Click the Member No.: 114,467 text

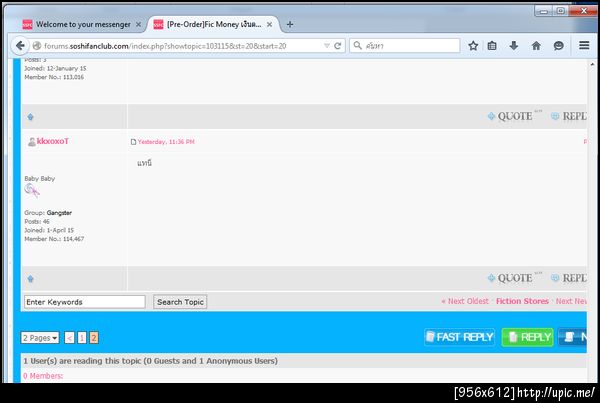54,239
